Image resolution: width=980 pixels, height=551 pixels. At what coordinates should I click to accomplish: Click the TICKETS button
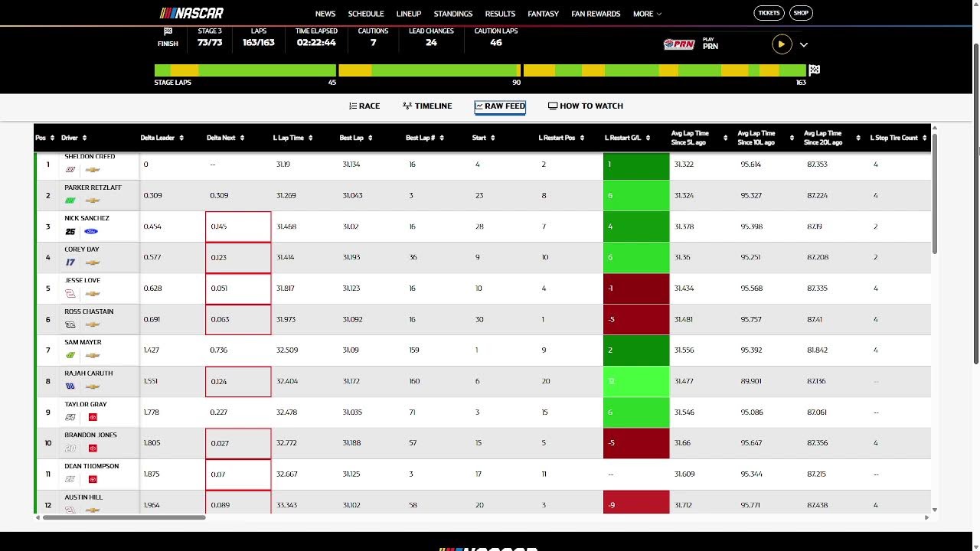769,13
